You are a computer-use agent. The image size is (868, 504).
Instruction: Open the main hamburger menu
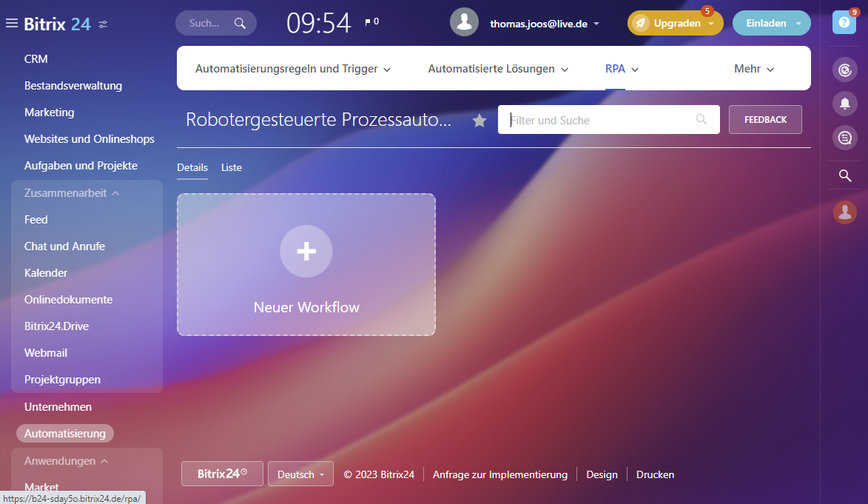point(11,22)
